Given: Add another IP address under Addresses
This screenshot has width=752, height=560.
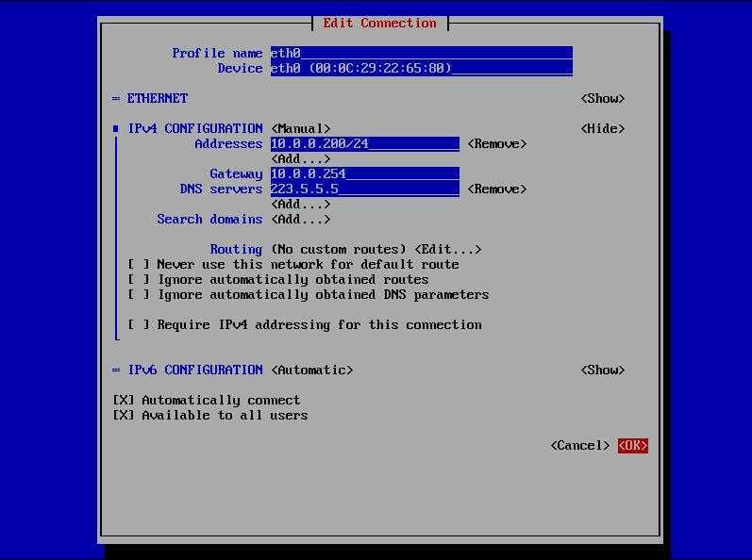Looking at the screenshot, I should pyautogui.click(x=301, y=158).
